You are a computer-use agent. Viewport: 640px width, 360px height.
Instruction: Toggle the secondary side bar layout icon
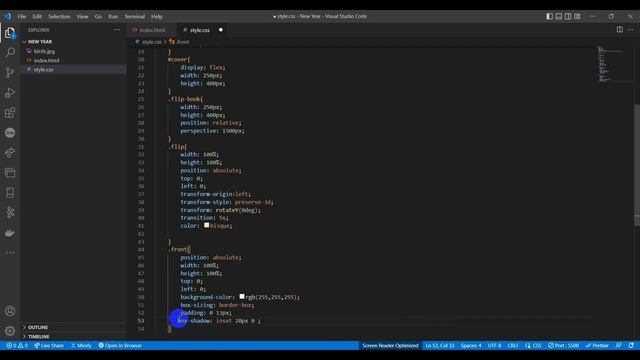pos(568,16)
